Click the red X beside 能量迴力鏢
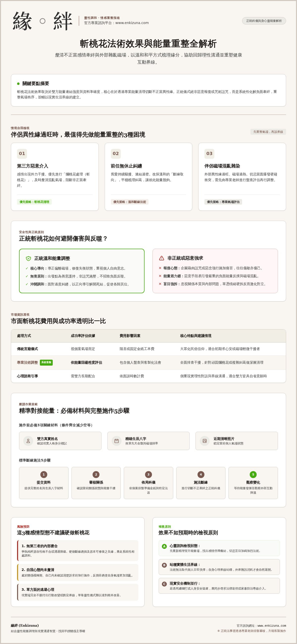Screen dimensions: 297x644 [x=160, y=276]
